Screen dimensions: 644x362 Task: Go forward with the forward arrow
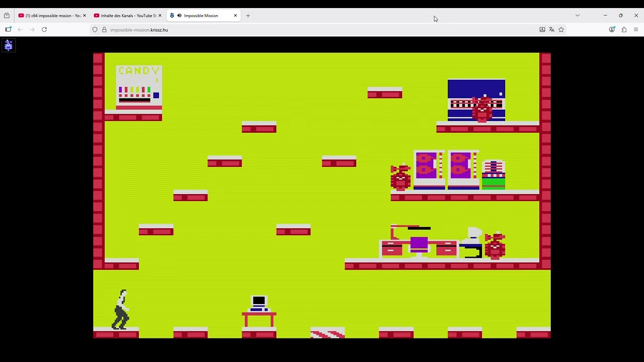32,30
